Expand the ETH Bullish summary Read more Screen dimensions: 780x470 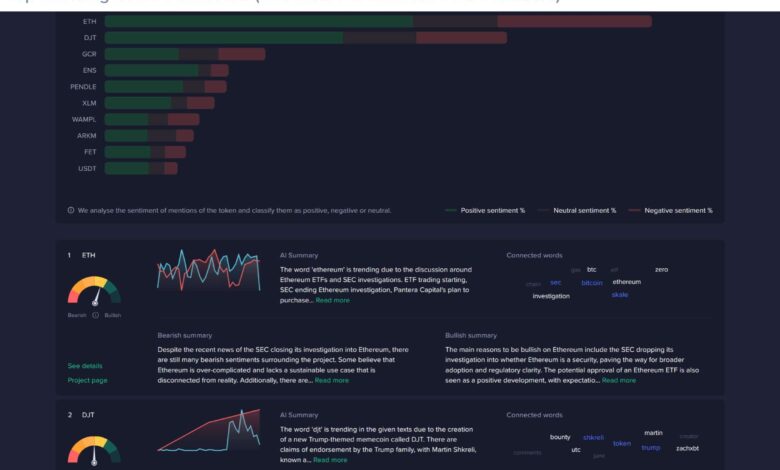click(618, 380)
